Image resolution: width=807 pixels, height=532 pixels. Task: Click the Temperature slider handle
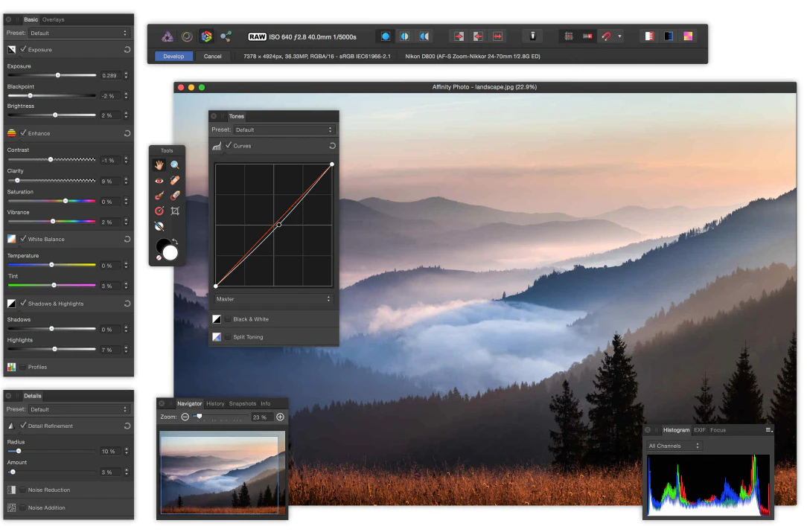click(x=53, y=265)
